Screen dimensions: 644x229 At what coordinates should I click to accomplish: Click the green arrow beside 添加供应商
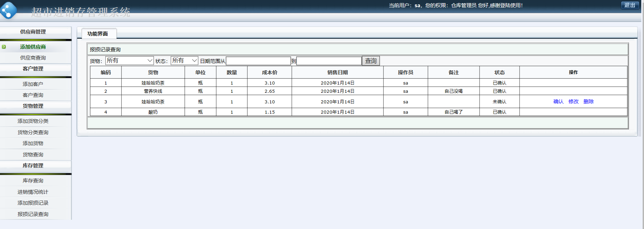pyautogui.click(x=4, y=47)
